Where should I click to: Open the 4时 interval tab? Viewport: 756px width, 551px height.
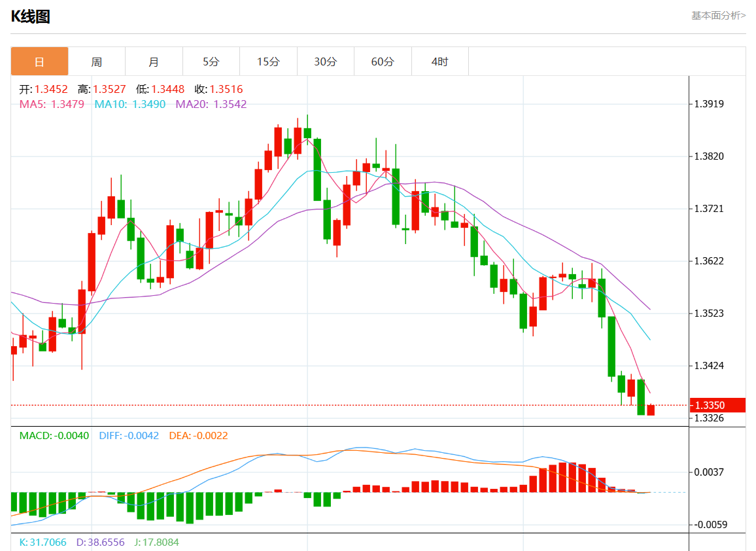[439, 62]
